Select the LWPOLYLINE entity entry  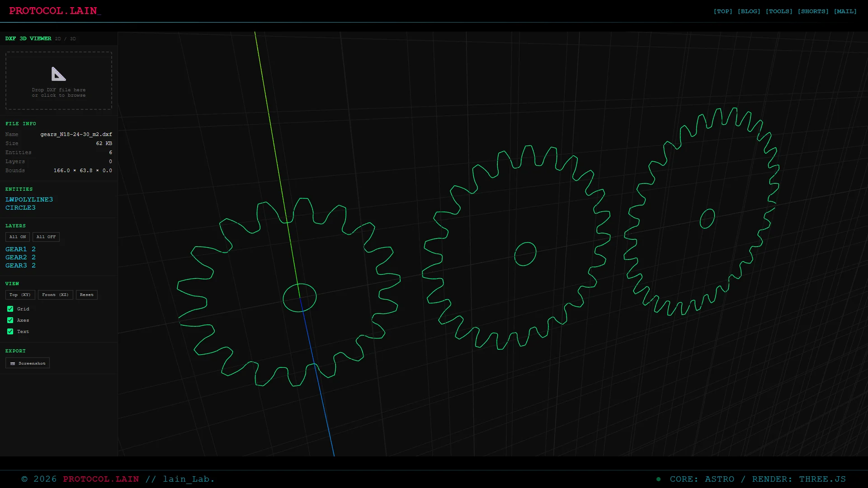[x=29, y=200]
